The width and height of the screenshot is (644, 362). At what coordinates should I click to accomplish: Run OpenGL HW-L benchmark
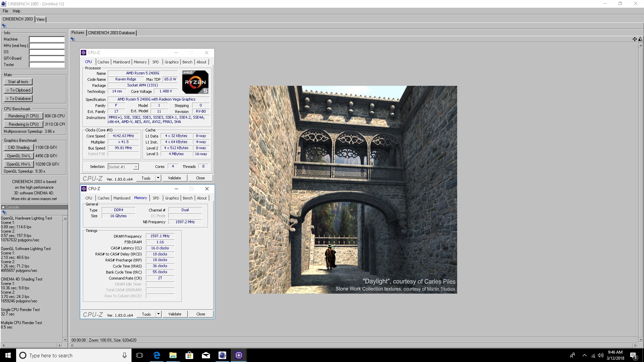coord(19,164)
